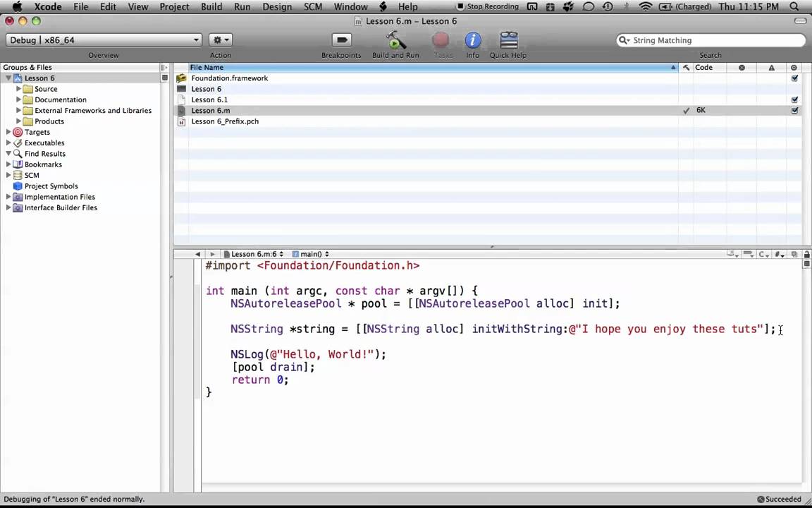812x508 pixels.
Task: Click the red Tasks stop icon
Action: (x=441, y=40)
